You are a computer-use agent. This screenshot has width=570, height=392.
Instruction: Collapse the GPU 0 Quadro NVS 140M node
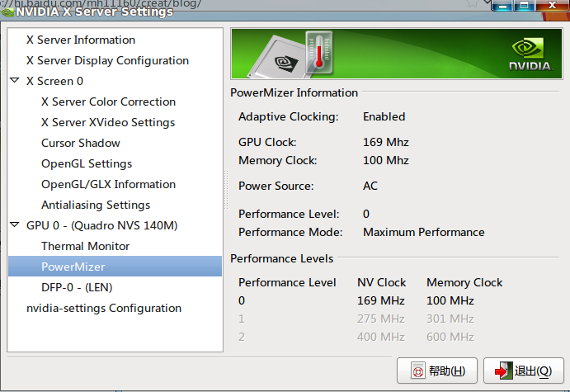[15, 224]
